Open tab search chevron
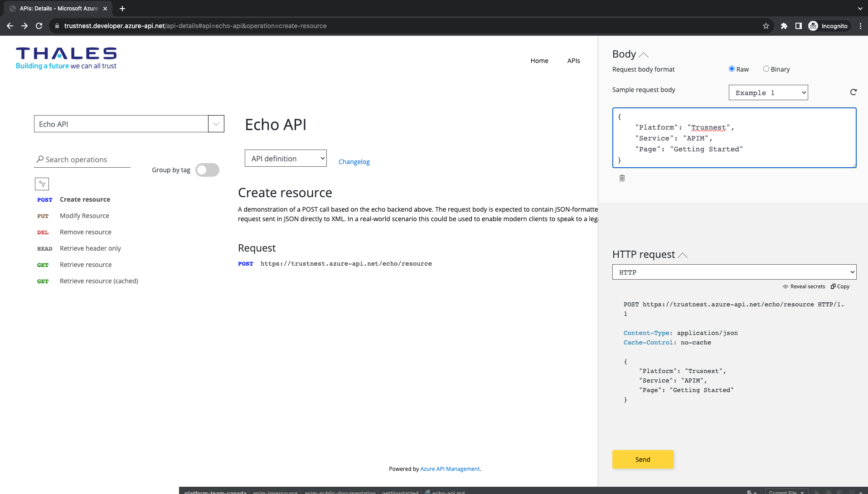The height and width of the screenshot is (494, 868). point(860,9)
